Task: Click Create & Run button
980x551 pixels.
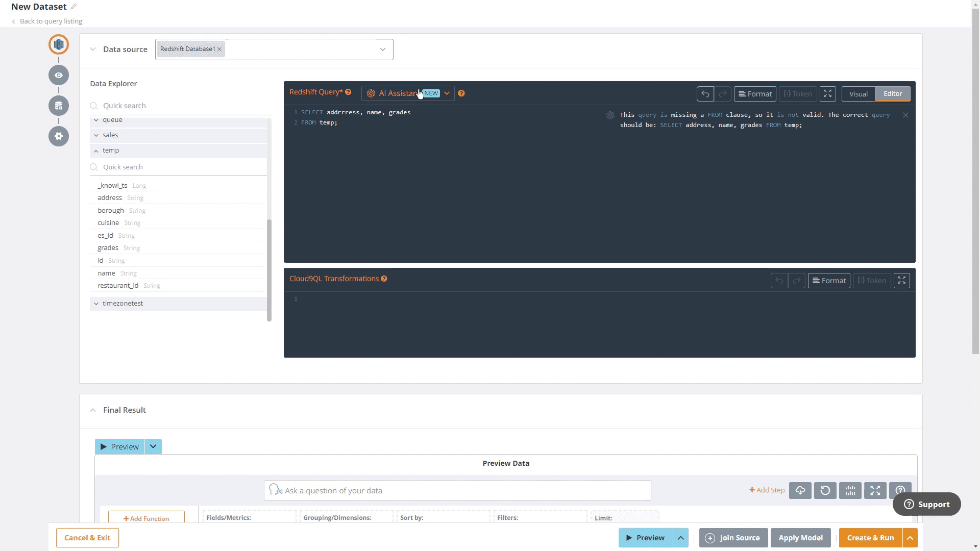Action: tap(870, 538)
